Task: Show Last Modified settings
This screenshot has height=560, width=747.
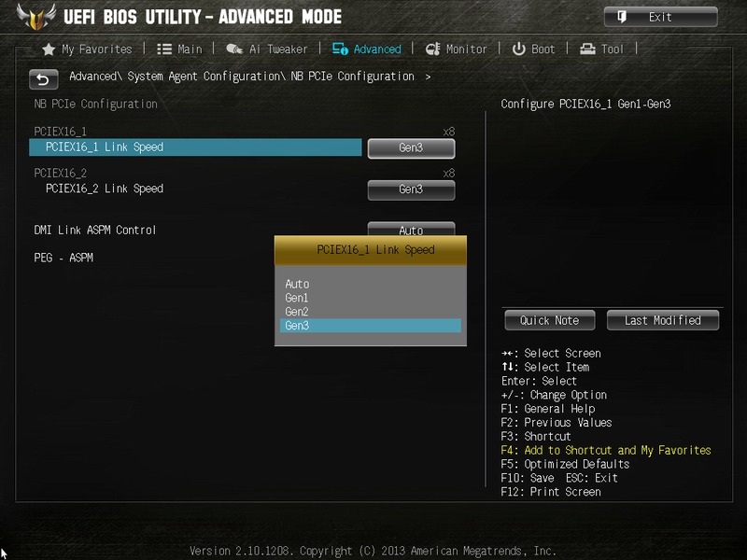Action: pos(662,320)
